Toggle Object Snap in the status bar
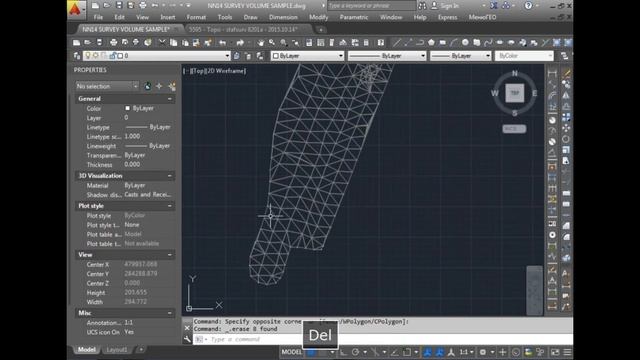This screenshot has width=640, height=360. 407,352
